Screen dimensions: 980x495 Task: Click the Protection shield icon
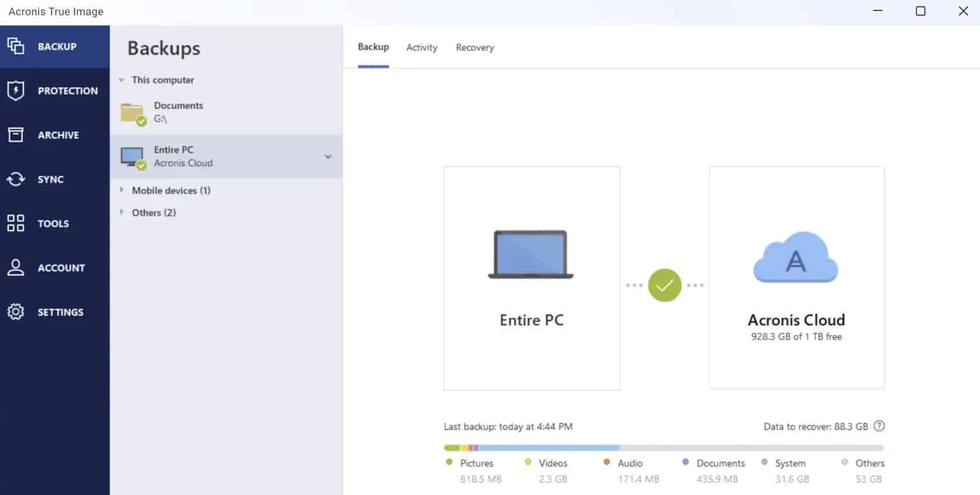coord(15,91)
